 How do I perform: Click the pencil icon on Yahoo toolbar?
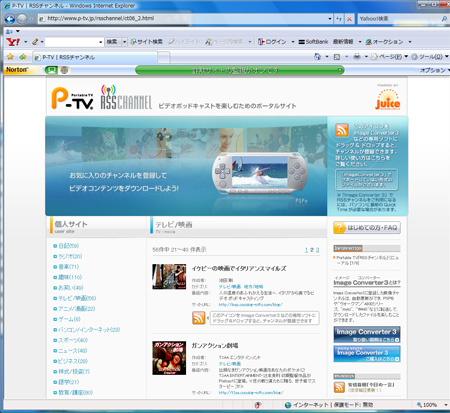[x=35, y=42]
